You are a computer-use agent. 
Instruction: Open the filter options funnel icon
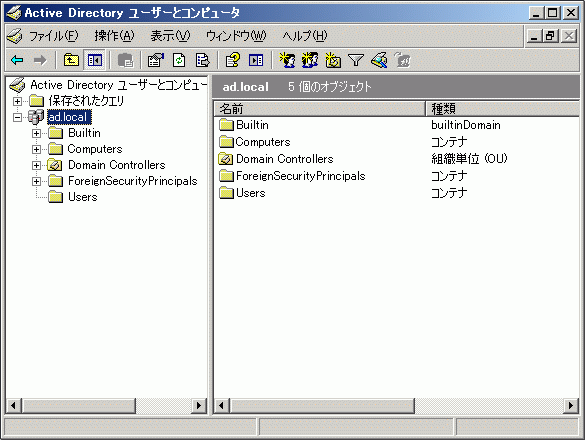click(356, 60)
